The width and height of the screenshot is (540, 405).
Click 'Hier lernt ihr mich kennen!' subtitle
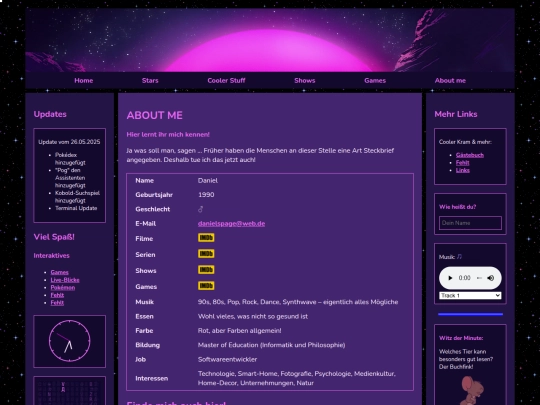pos(168,134)
